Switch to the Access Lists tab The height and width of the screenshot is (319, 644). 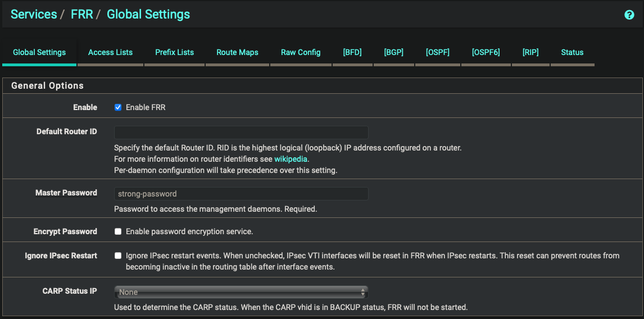(110, 52)
